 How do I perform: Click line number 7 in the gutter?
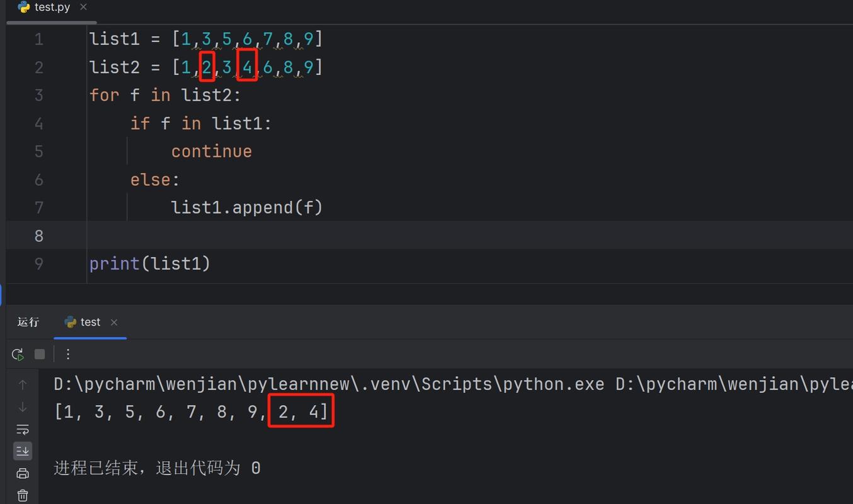click(x=39, y=207)
